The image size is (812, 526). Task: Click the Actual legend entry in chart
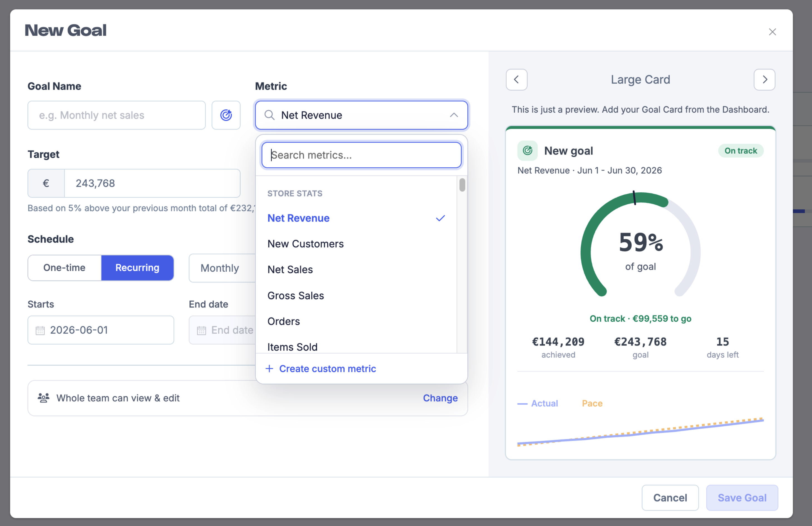click(x=537, y=403)
